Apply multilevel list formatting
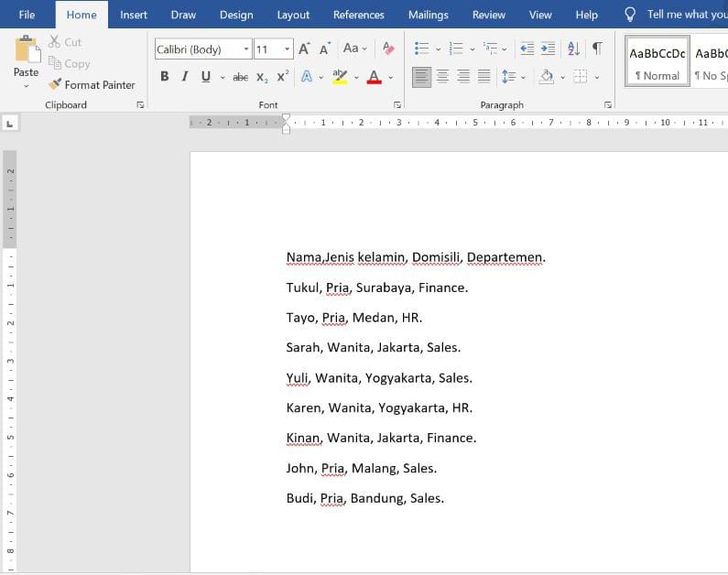 coord(490,49)
